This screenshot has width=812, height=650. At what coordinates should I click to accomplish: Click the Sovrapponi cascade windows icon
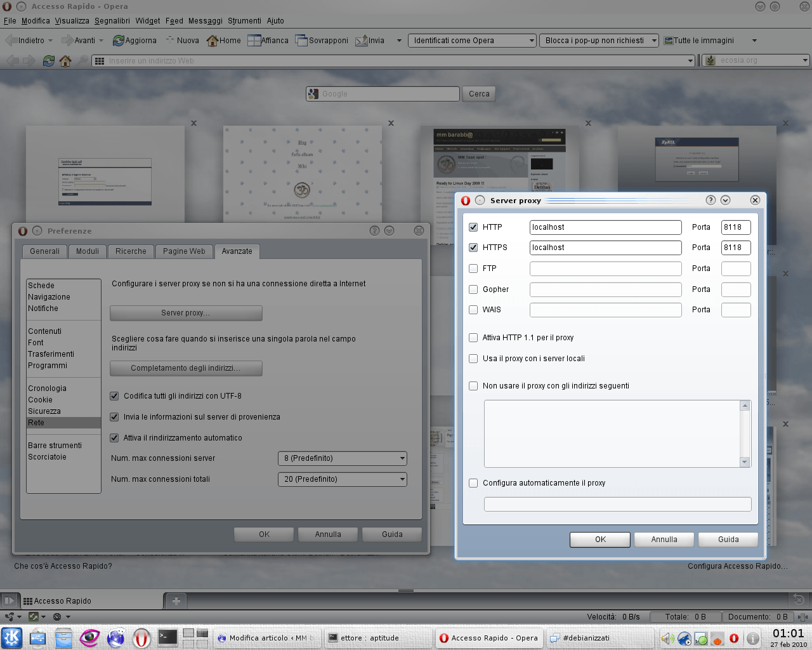pos(301,41)
